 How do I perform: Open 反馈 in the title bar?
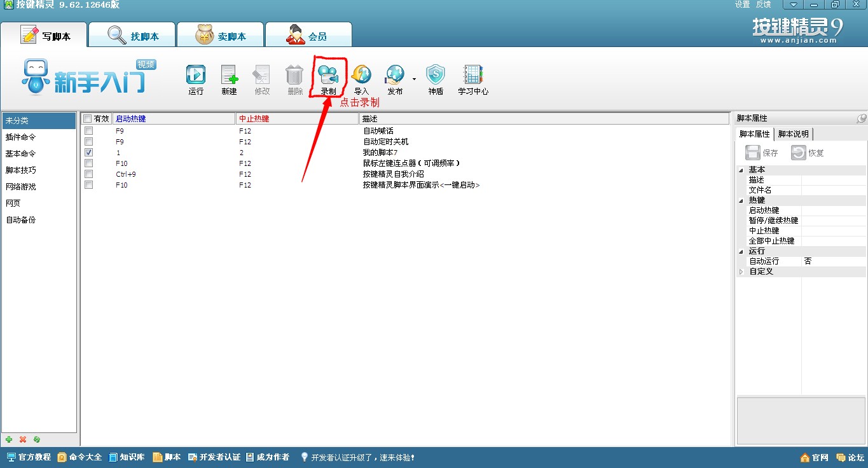coord(764,4)
